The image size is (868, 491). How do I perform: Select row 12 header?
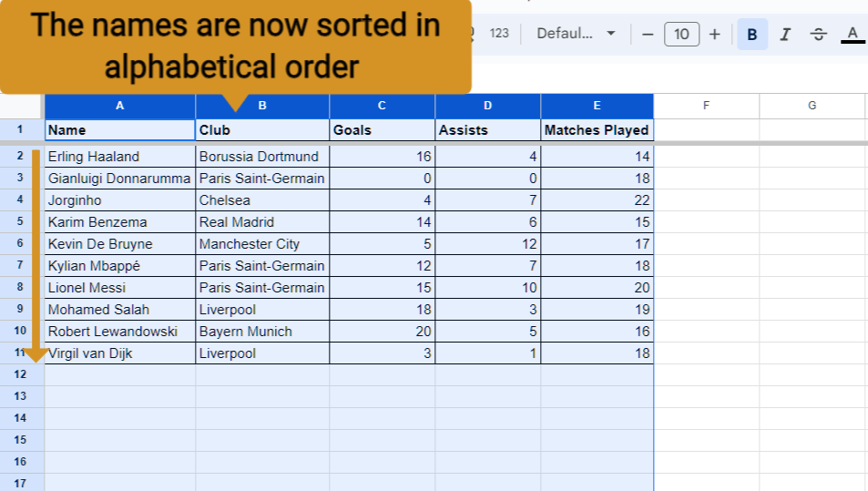(20, 374)
